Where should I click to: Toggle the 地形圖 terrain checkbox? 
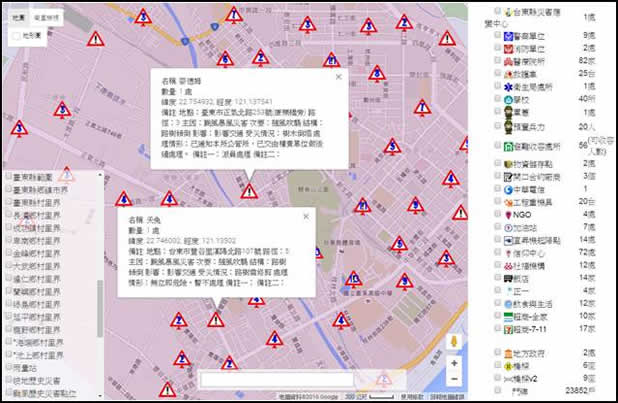coord(16,36)
